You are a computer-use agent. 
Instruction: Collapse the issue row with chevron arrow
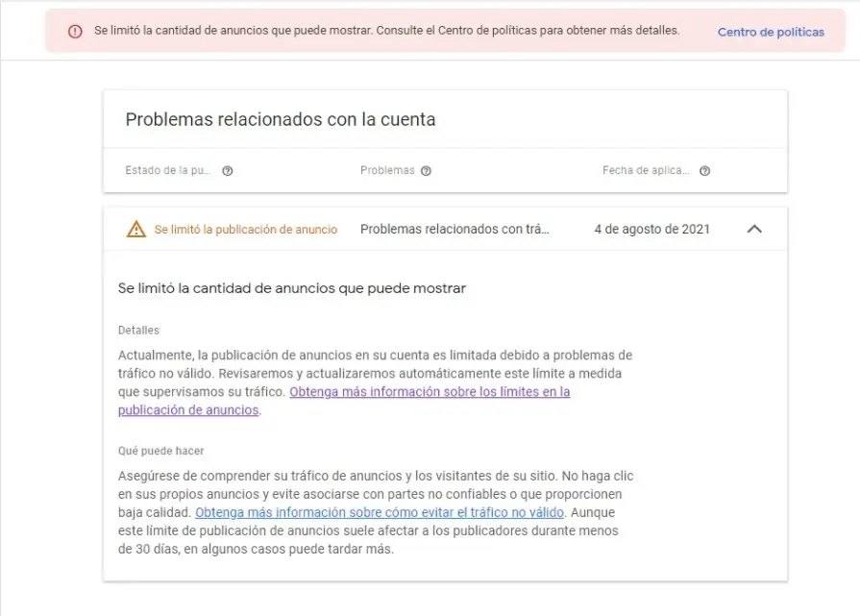click(754, 229)
